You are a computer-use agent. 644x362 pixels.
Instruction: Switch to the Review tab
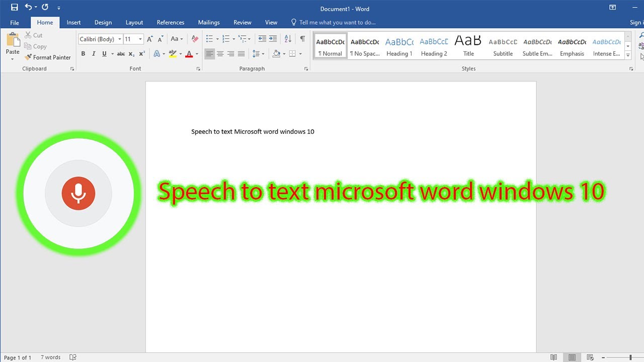(243, 23)
